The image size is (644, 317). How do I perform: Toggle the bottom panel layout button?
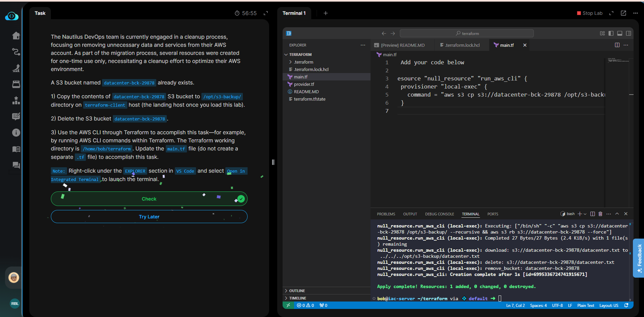620,33
